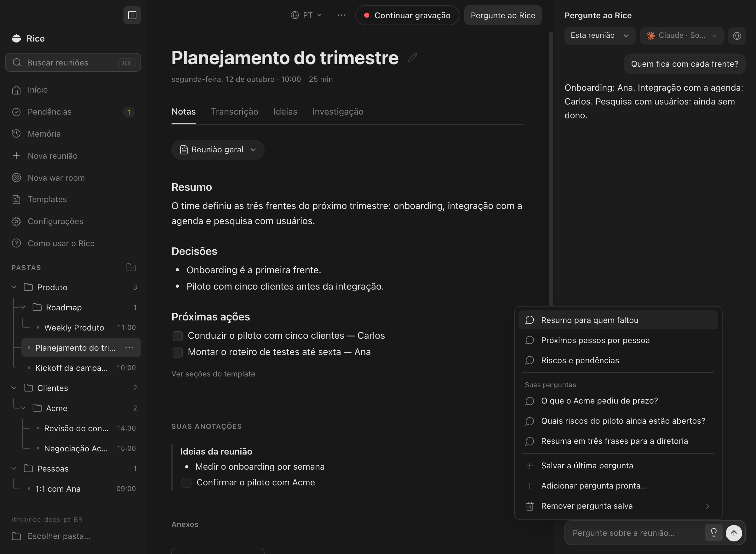Click the new folder icon beside PASTAS
Viewport: 756px width, 554px height.
[x=131, y=267]
